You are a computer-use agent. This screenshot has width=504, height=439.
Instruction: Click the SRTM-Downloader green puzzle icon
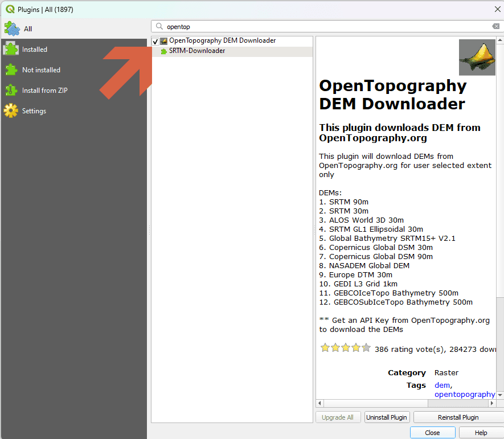click(x=164, y=51)
